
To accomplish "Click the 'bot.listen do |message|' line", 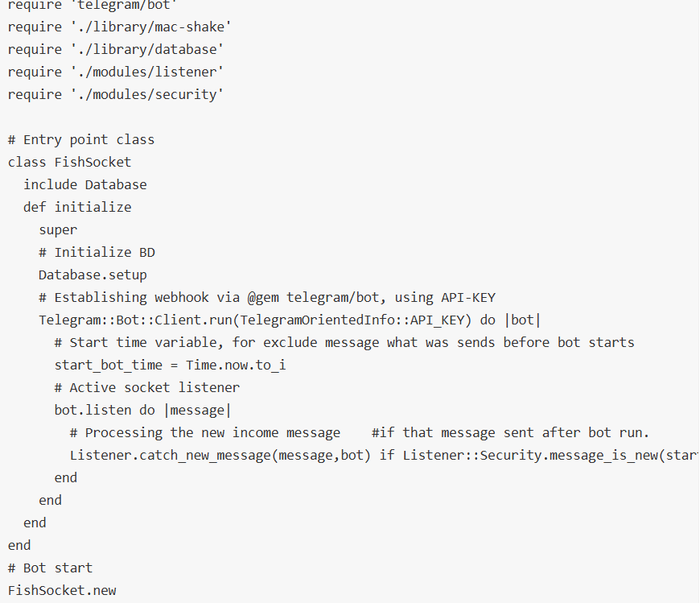I will pos(143,410).
